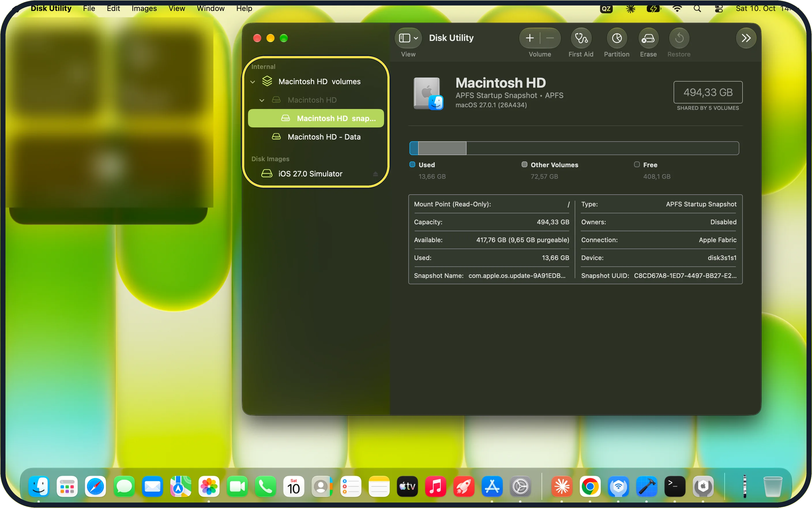
Task: Click the Macintosh HD drive icon
Action: pos(428,93)
